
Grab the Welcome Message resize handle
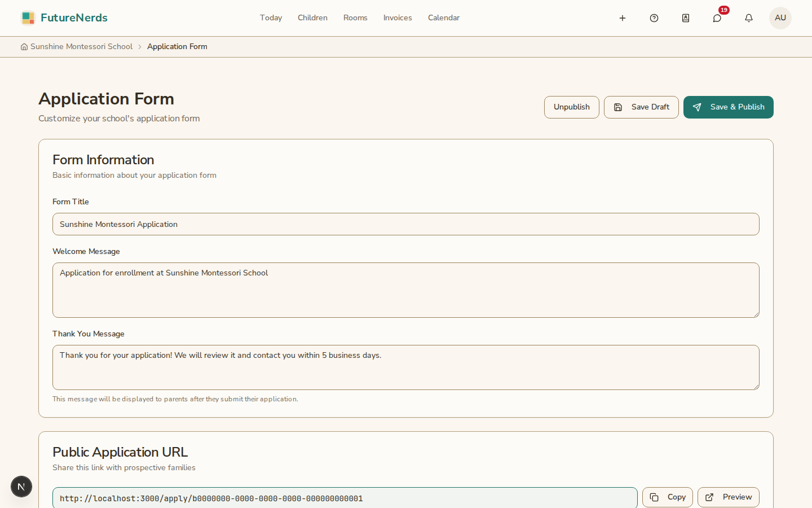[x=756, y=314]
